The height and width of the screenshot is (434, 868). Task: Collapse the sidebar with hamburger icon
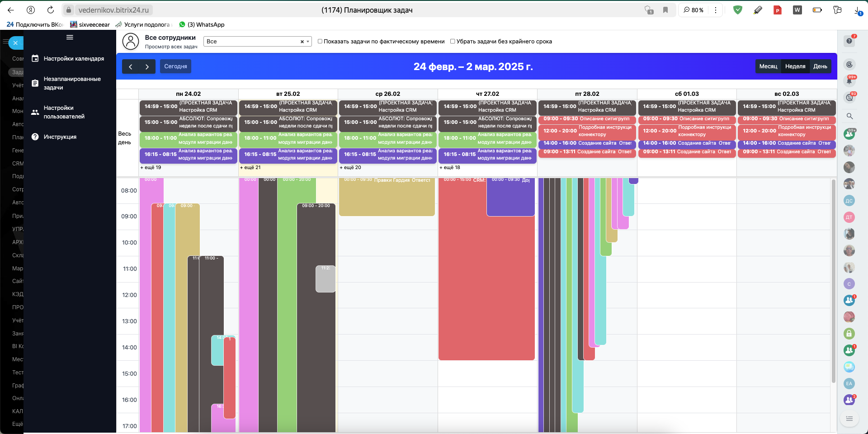pyautogui.click(x=70, y=38)
